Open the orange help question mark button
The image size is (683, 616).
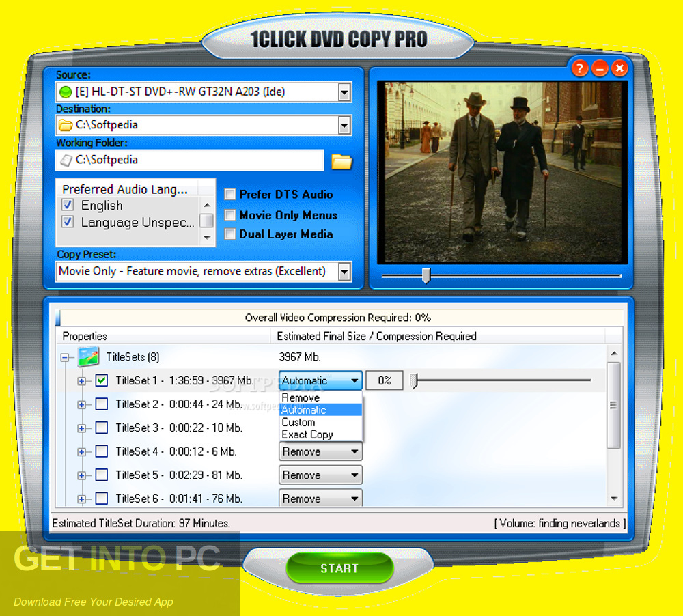click(579, 68)
